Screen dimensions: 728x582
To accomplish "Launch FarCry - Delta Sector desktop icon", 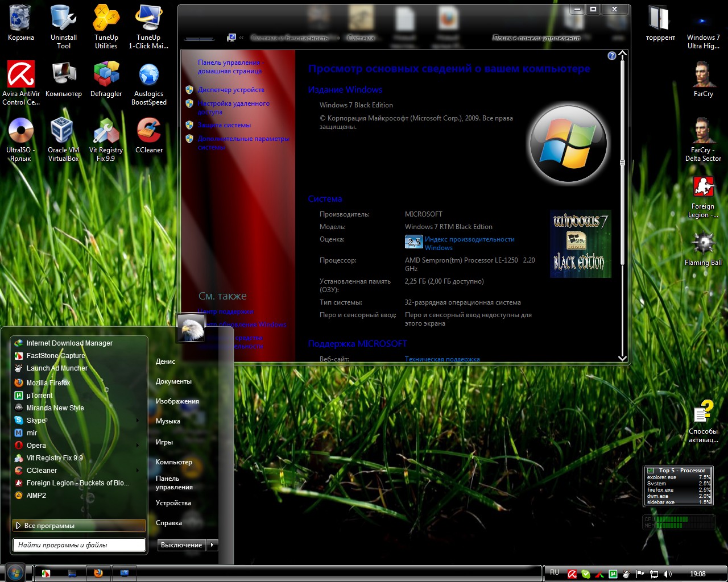I will [704, 139].
